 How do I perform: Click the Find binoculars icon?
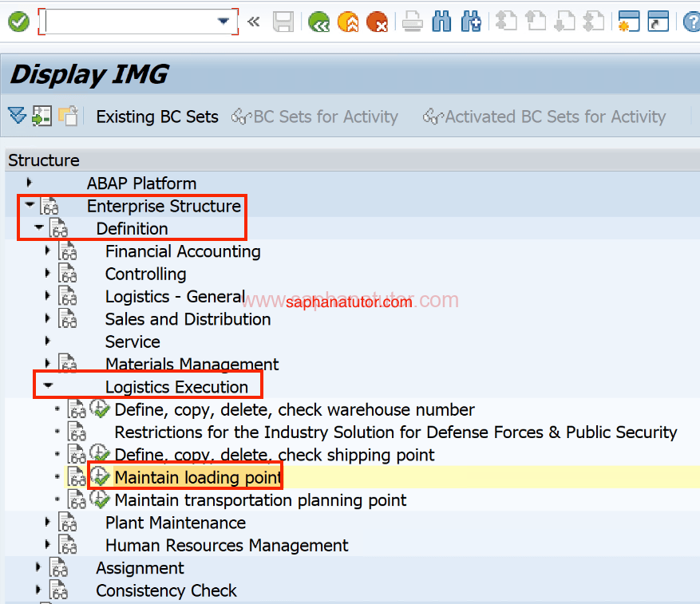(441, 22)
